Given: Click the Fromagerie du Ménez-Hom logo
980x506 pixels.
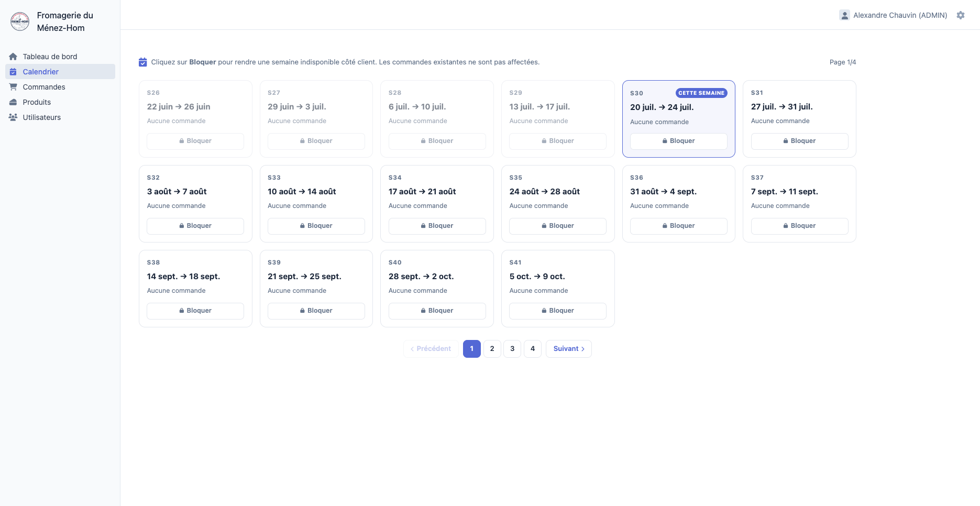Looking at the screenshot, I should (20, 21).
